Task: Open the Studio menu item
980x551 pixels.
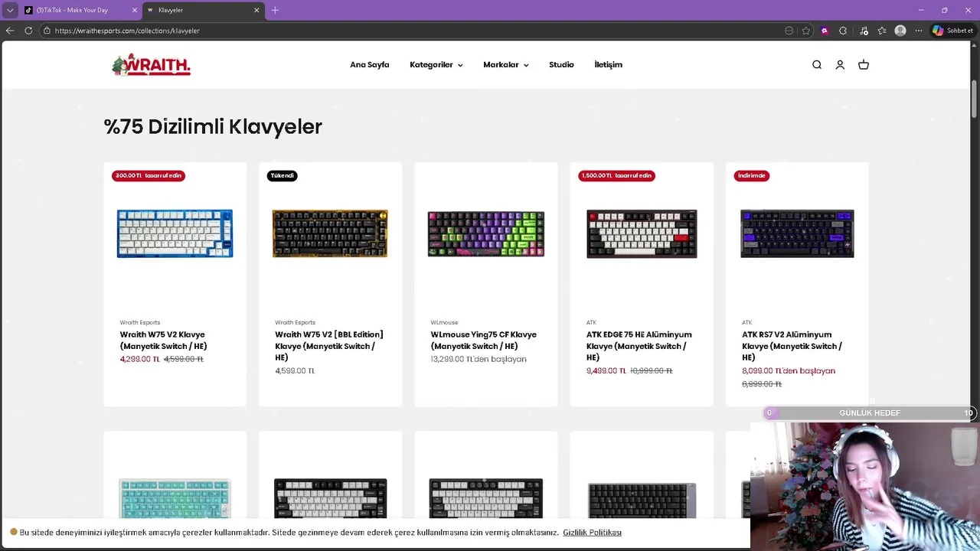Action: 561,65
